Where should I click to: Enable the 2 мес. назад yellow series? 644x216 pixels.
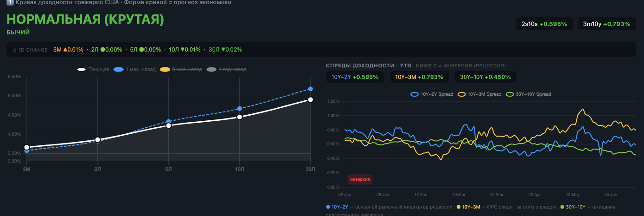pos(181,69)
